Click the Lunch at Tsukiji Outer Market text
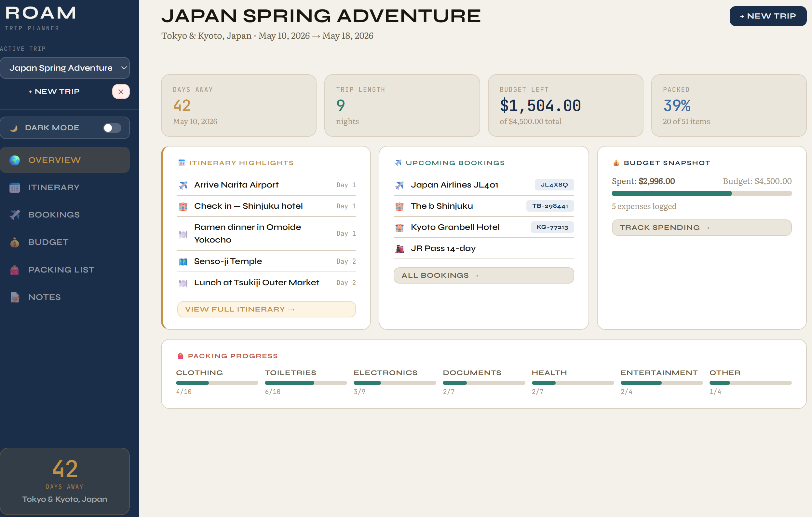Screen dimensions: 812x517 click(257, 283)
